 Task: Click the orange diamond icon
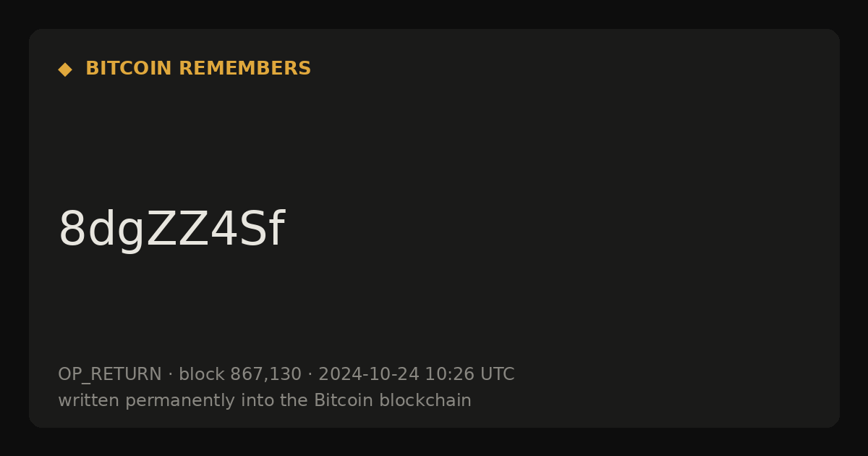point(65,69)
